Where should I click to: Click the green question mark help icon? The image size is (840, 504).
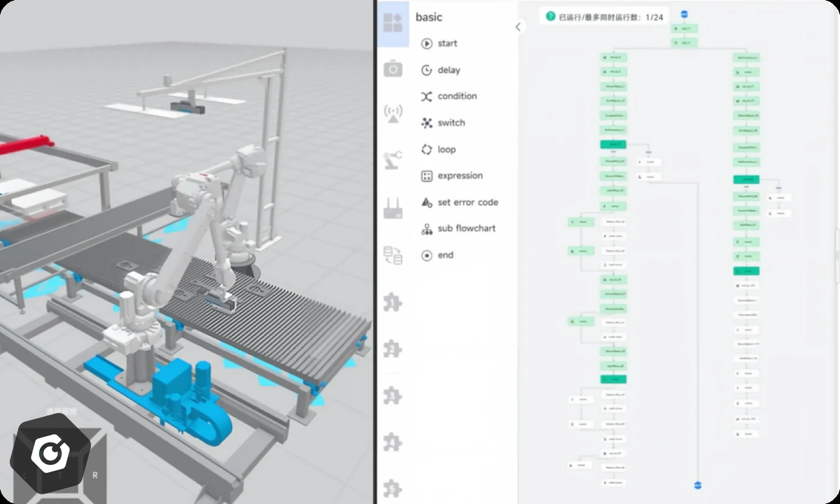[550, 17]
